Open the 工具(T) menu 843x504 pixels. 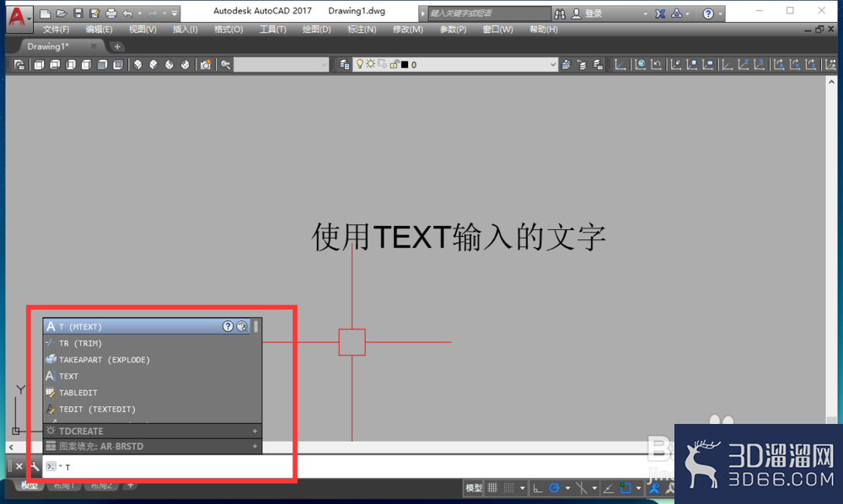(272, 29)
